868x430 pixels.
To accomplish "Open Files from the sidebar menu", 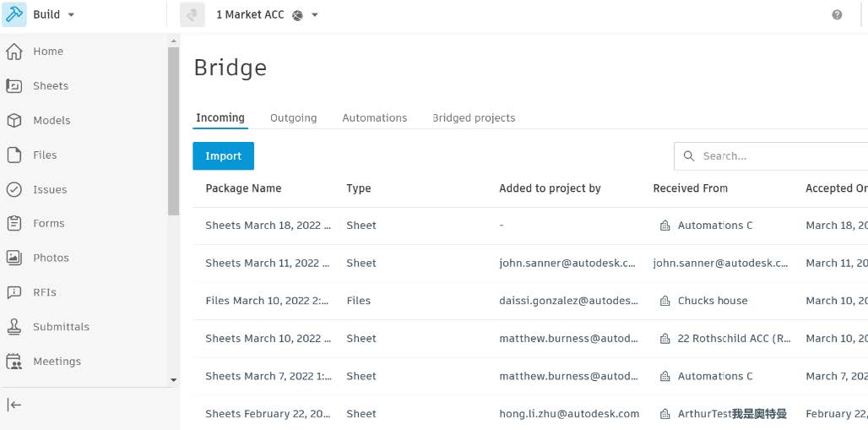I will [45, 155].
